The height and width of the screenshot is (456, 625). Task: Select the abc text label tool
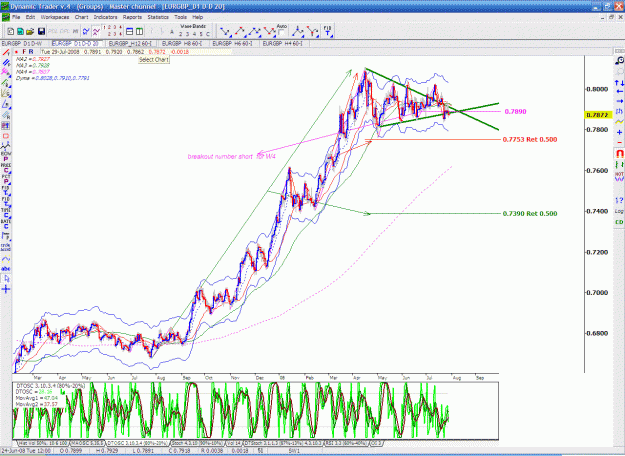6,269
